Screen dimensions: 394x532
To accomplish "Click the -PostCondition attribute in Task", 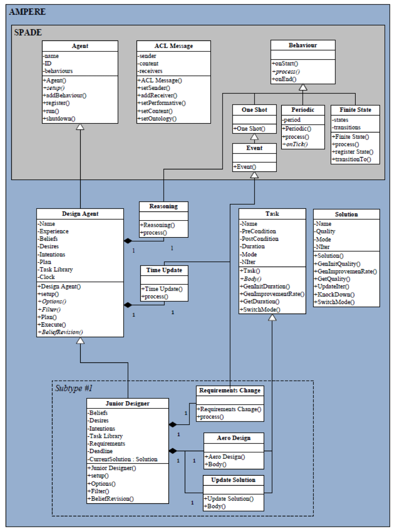I will click(x=259, y=239).
